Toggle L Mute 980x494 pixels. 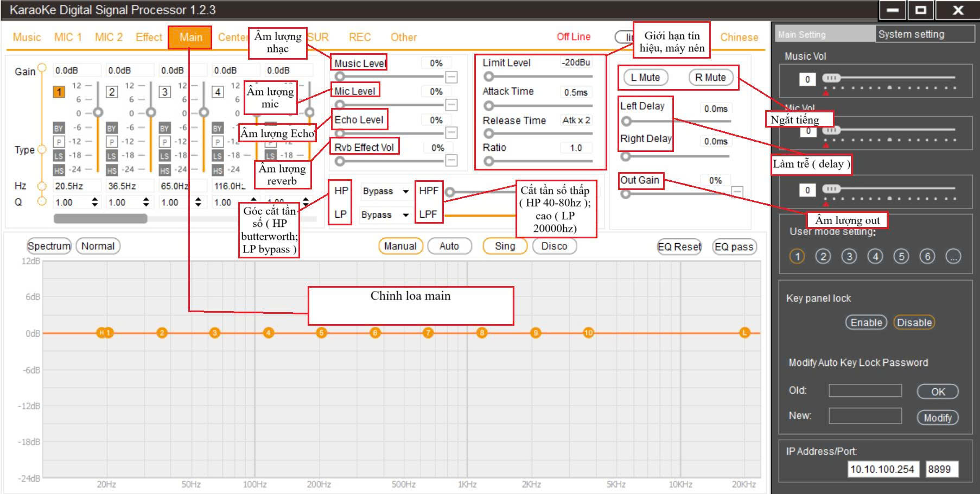tap(645, 78)
